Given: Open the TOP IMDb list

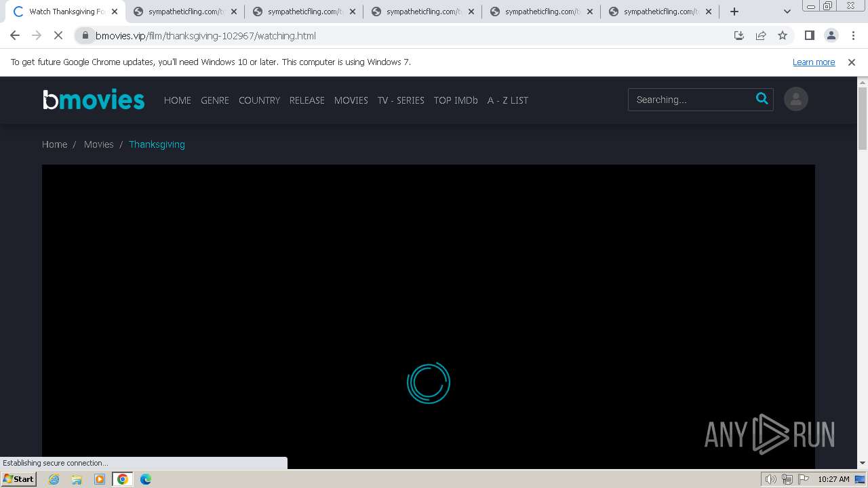Looking at the screenshot, I should 456,100.
